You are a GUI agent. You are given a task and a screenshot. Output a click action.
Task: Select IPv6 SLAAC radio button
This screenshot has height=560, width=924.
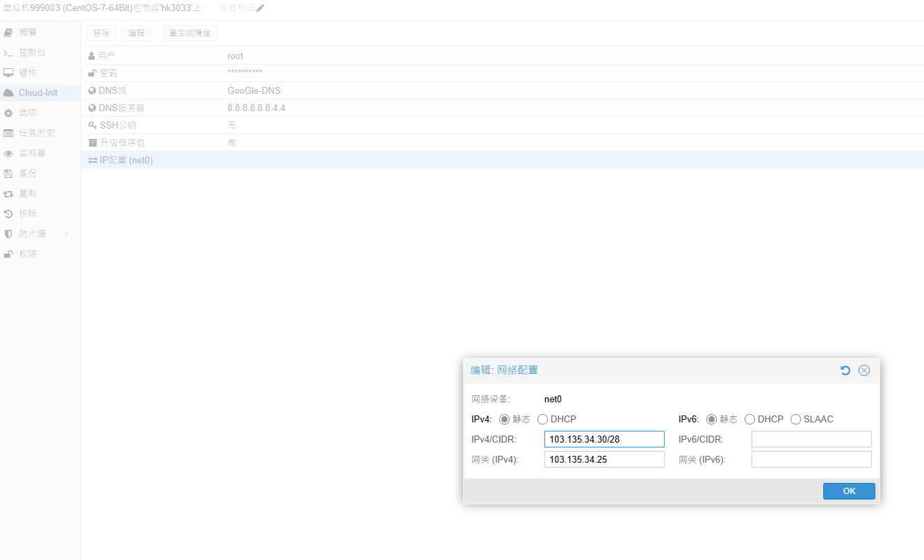point(795,420)
